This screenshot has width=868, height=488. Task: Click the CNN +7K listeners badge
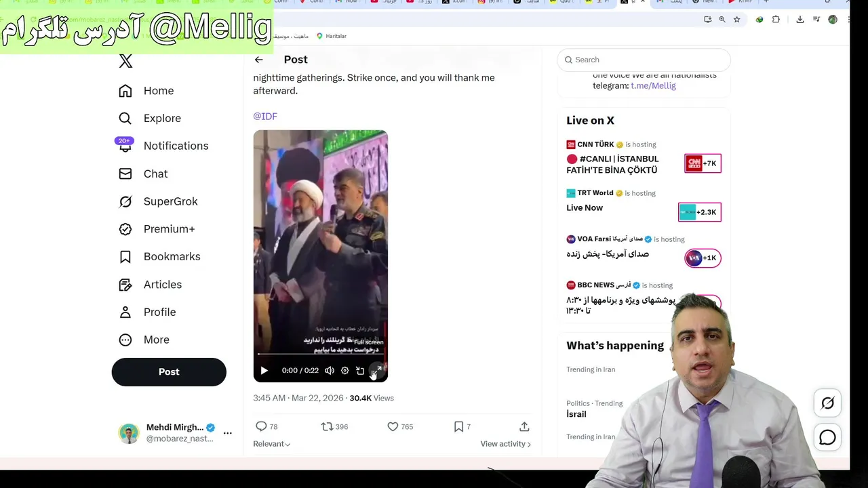(703, 163)
